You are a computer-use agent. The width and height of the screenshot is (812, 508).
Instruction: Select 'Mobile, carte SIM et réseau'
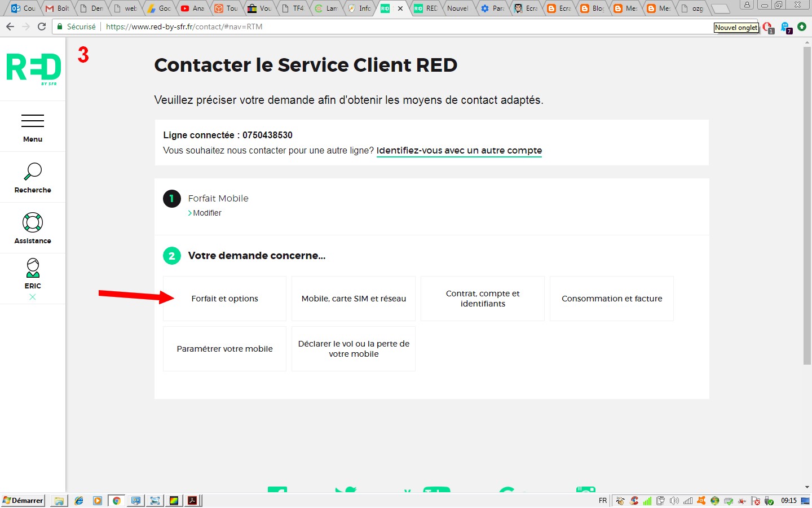point(354,299)
